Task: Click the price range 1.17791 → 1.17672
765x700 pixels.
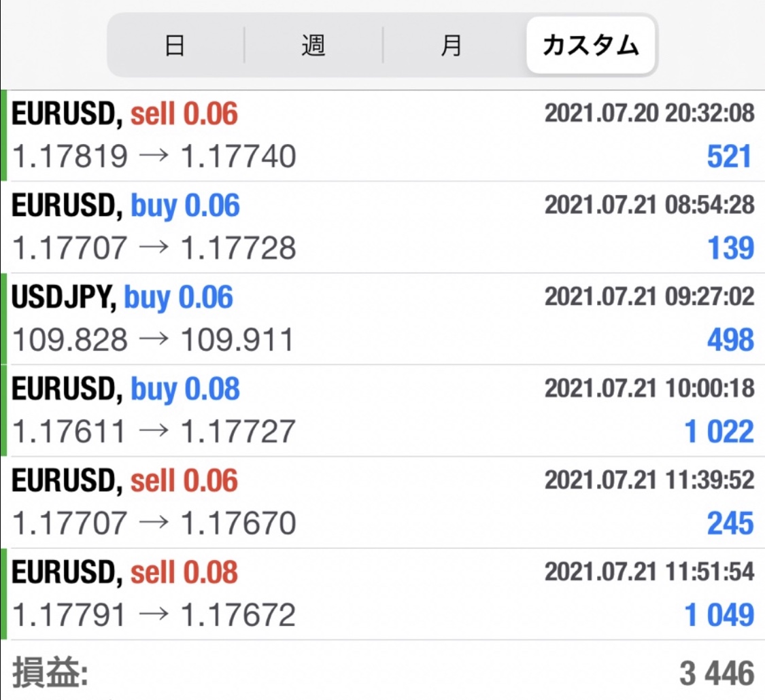Action: point(154,615)
